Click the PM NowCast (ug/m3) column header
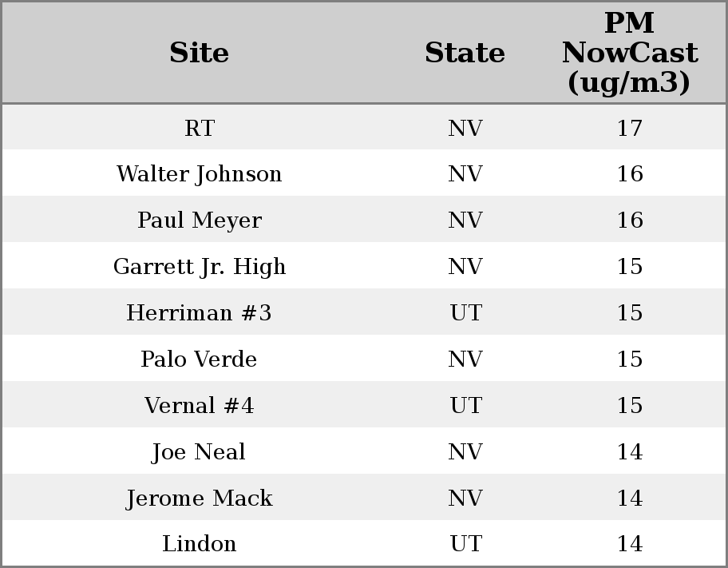The height and width of the screenshot is (568, 728). (x=629, y=53)
